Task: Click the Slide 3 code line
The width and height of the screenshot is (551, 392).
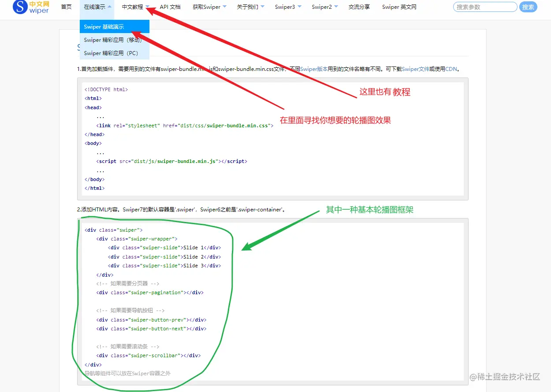Action: pyautogui.click(x=164, y=266)
